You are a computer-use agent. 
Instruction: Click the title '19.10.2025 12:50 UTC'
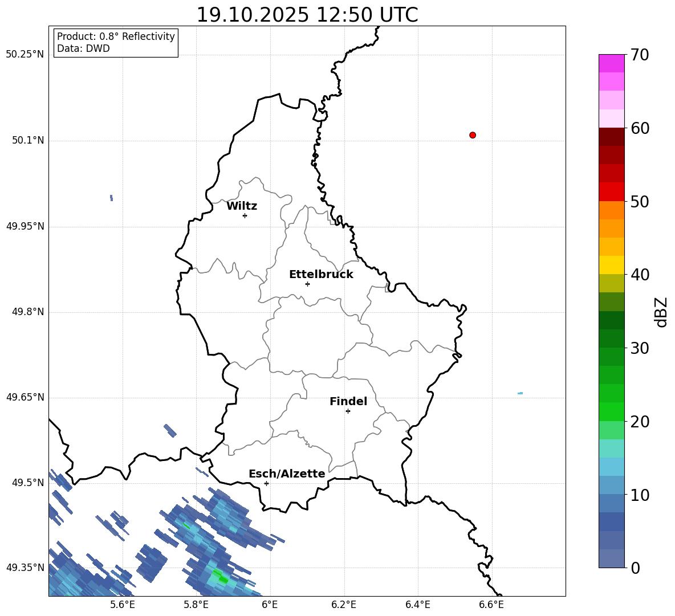pyautogui.click(x=307, y=15)
